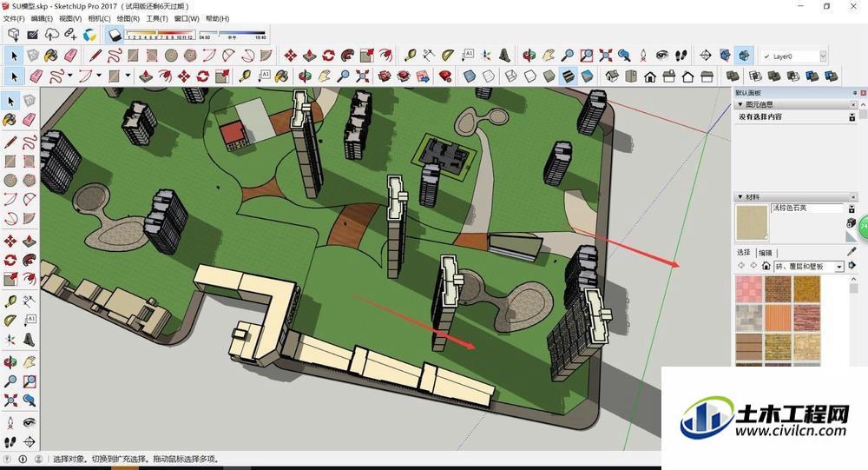The image size is (868, 470).
Task: Add a Section Plane from the top toolbar
Action: click(x=705, y=56)
